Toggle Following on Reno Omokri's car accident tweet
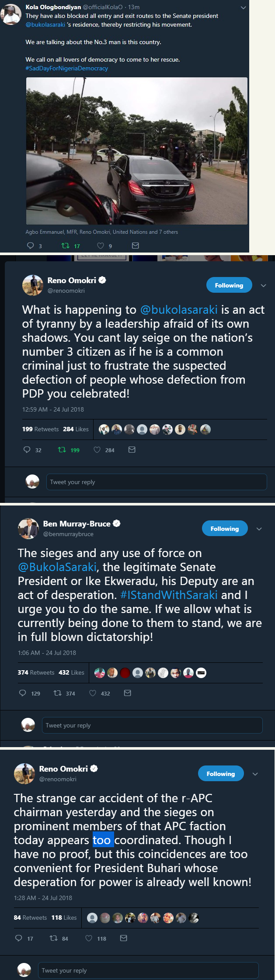 click(x=220, y=774)
